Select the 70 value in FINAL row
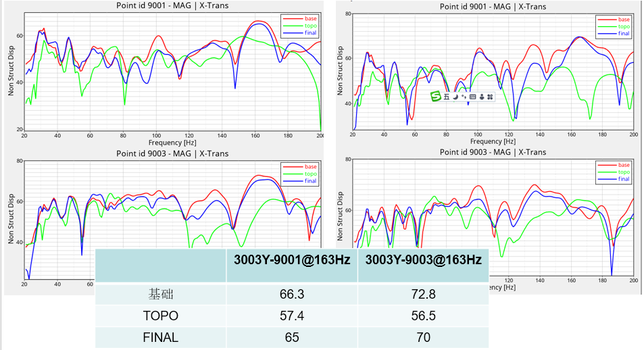 (x=424, y=337)
